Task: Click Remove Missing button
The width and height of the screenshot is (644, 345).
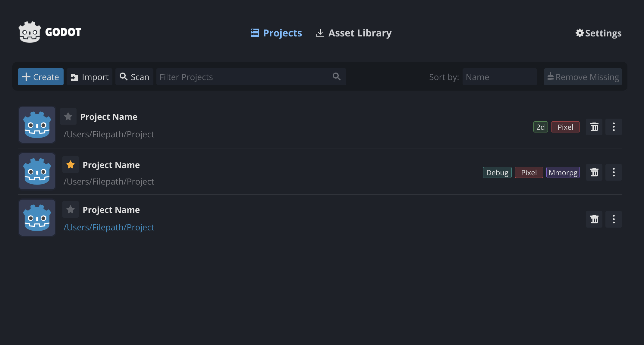Action: [x=583, y=77]
